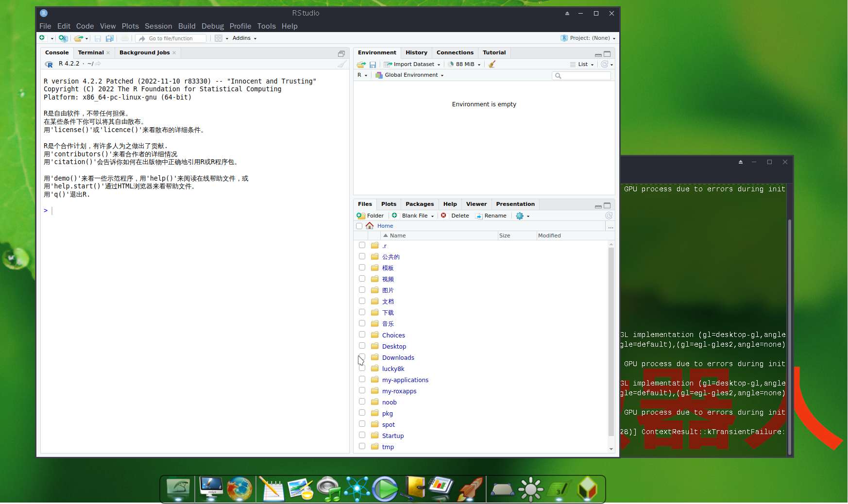
Task: Click the Environment search box
Action: coord(581,76)
